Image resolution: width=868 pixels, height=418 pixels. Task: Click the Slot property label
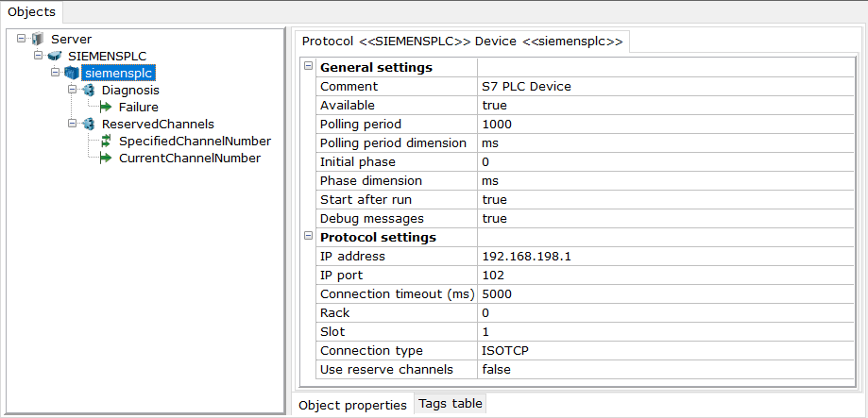coord(332,332)
